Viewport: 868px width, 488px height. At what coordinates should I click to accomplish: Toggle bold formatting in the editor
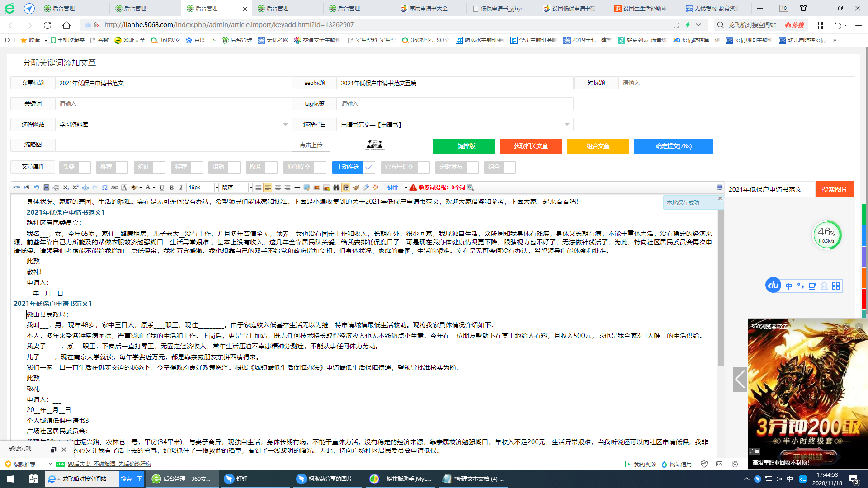[171, 187]
